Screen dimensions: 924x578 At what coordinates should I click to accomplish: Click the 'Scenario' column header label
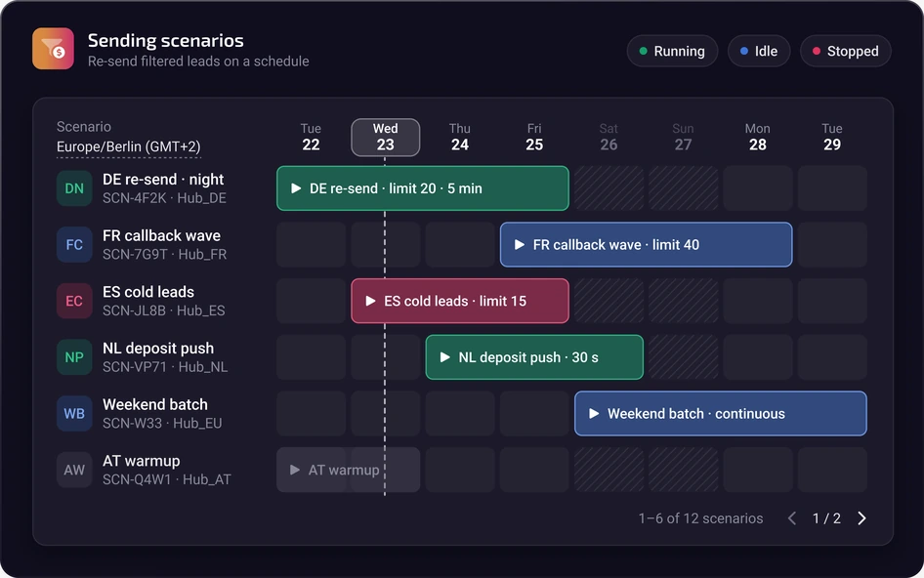click(84, 127)
